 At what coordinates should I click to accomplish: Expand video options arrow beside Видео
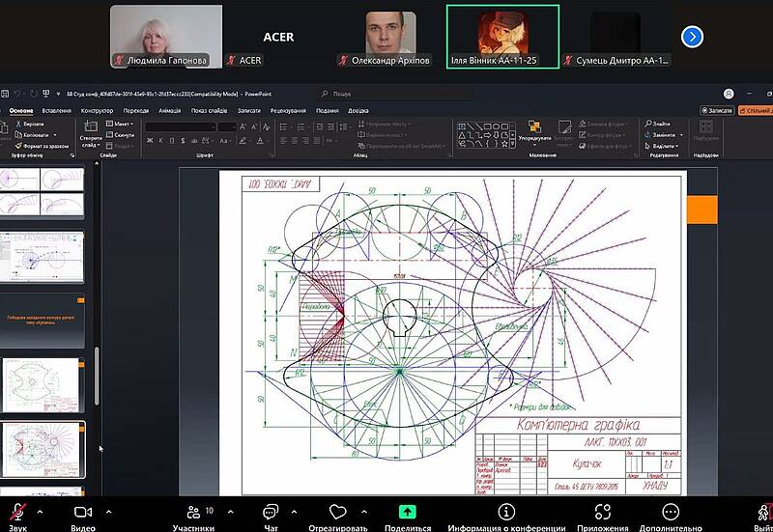click(x=108, y=511)
